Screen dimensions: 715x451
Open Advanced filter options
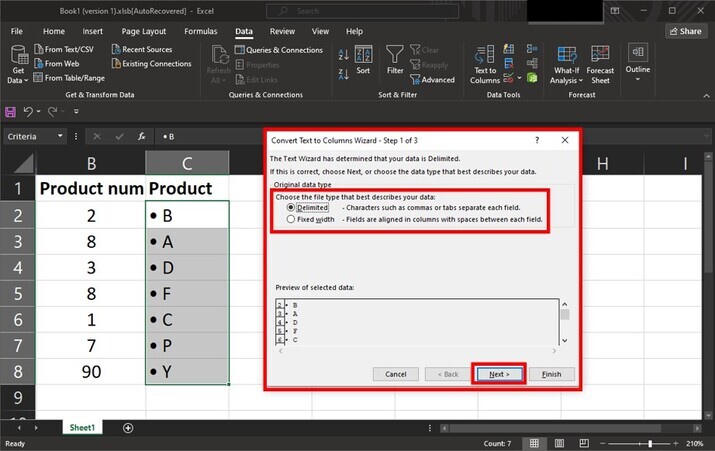click(x=432, y=80)
